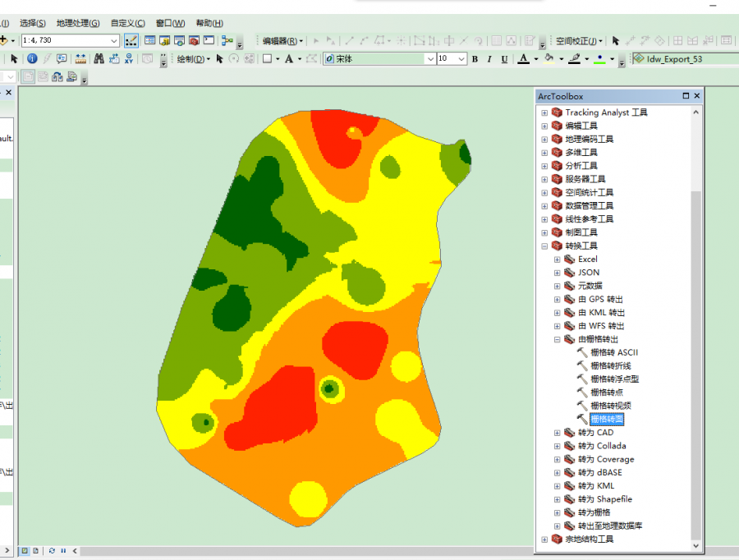Click the font color swatch

[x=523, y=59]
